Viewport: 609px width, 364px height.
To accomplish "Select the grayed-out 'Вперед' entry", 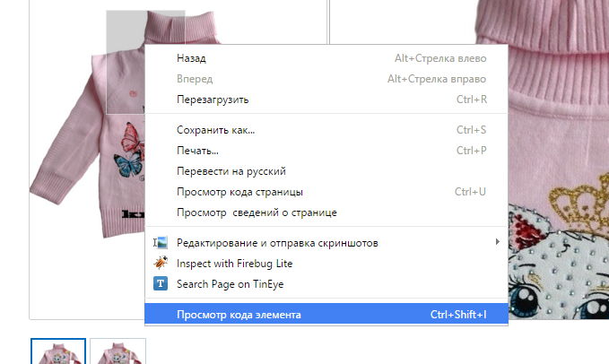I will (x=195, y=79).
